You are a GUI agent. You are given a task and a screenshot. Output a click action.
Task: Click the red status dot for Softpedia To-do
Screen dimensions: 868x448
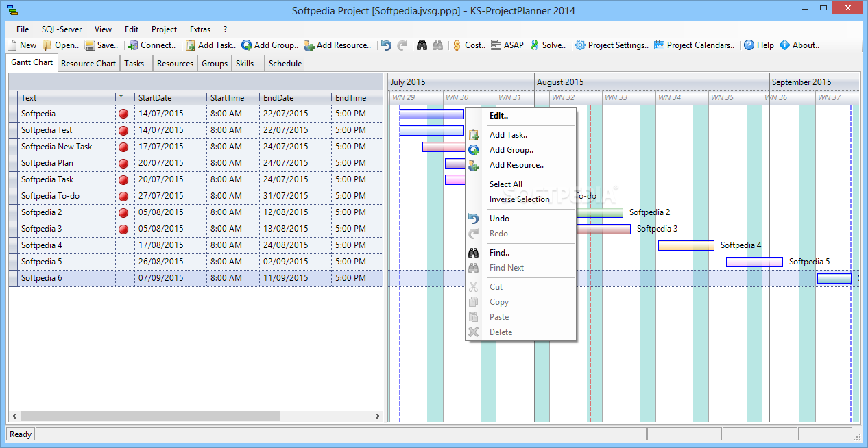(123, 196)
